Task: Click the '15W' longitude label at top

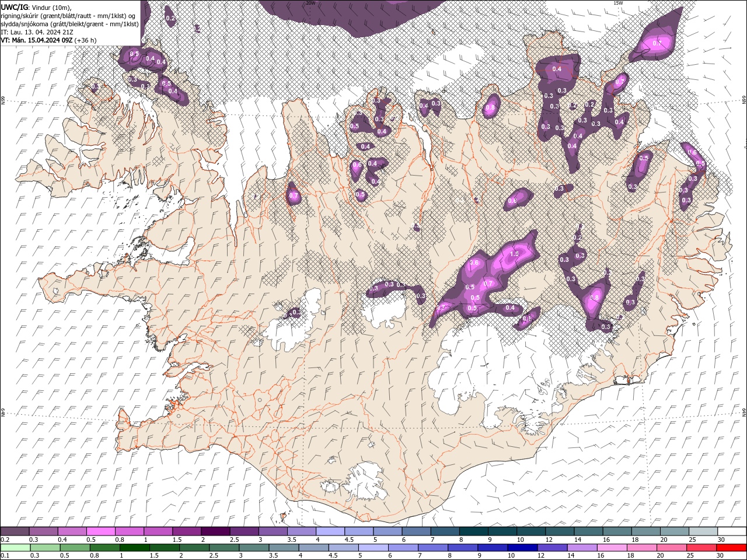Action: click(618, 3)
